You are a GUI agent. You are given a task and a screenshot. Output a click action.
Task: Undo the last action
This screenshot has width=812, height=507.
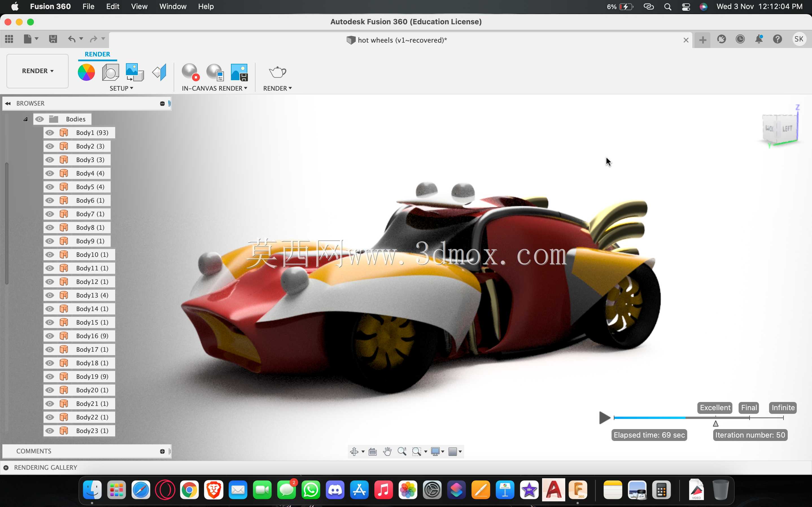pyautogui.click(x=72, y=39)
